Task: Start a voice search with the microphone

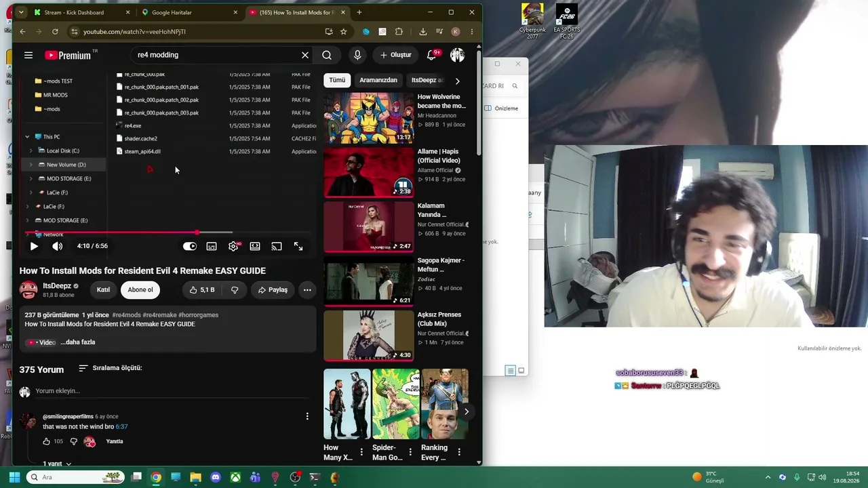Action: point(357,55)
